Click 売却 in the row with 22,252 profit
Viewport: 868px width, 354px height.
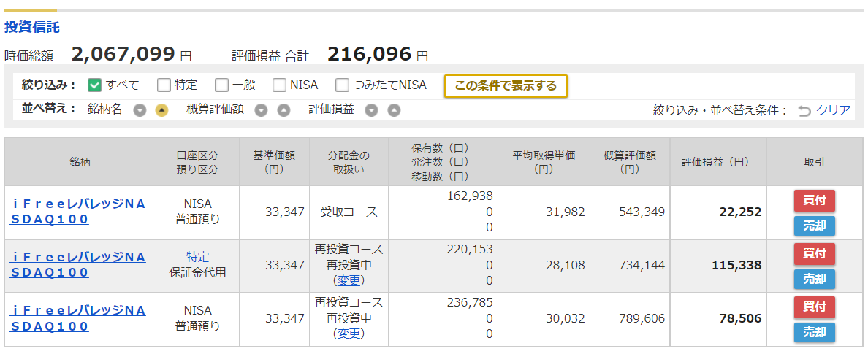click(x=815, y=226)
